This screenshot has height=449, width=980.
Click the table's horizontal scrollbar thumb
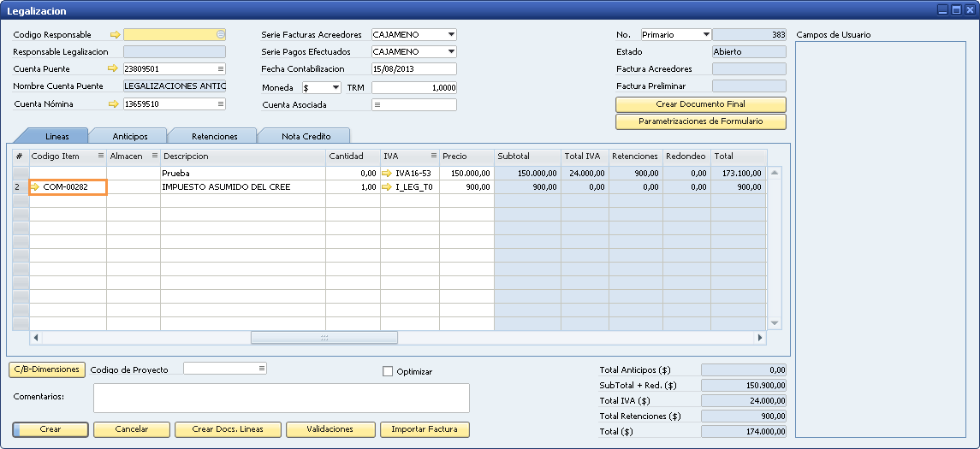coord(324,338)
